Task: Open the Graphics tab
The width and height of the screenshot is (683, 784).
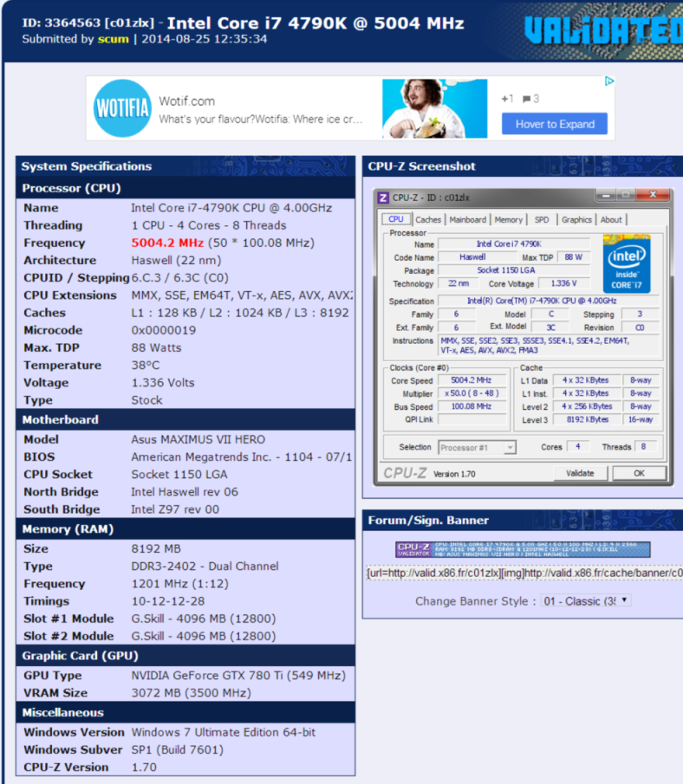Action: pos(576,219)
